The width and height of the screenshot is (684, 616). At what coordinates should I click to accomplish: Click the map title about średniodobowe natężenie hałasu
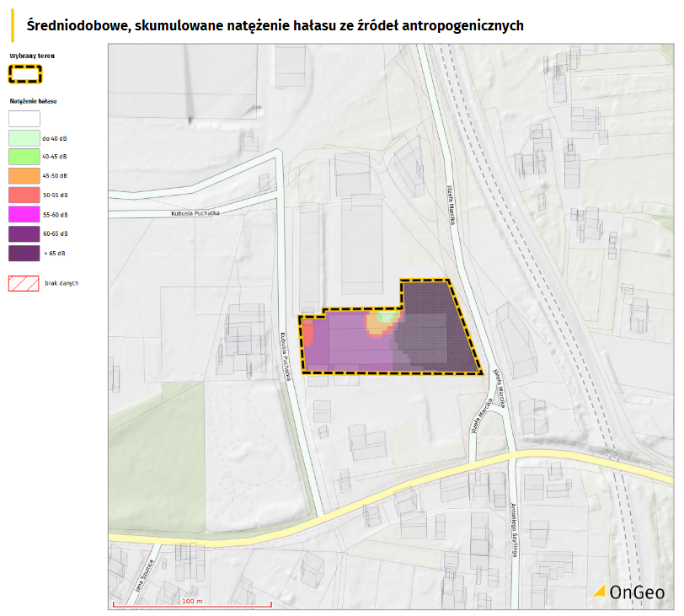coord(275,26)
